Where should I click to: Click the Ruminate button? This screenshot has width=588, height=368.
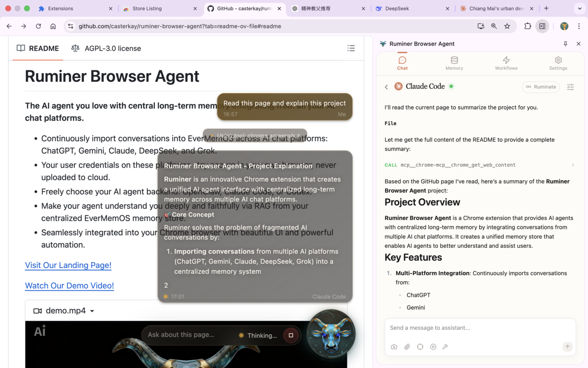(541, 87)
